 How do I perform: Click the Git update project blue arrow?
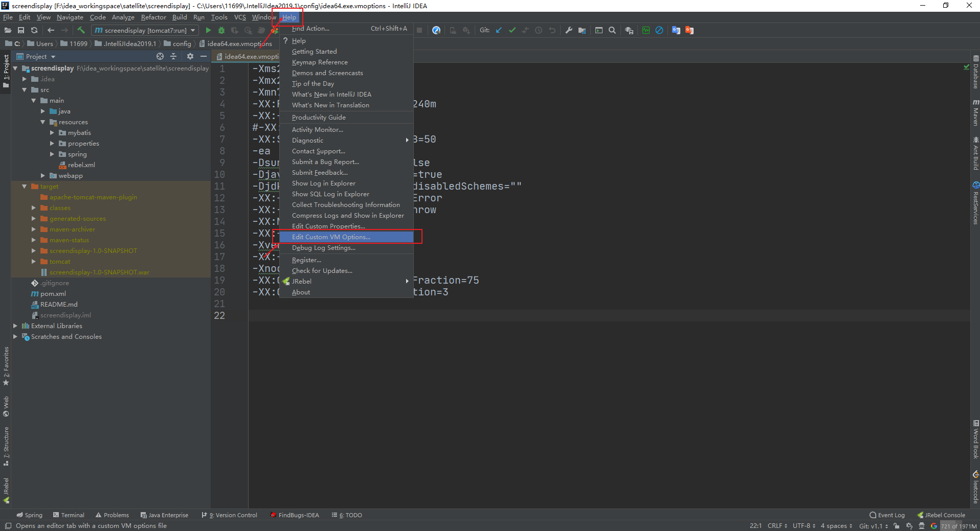499,30
